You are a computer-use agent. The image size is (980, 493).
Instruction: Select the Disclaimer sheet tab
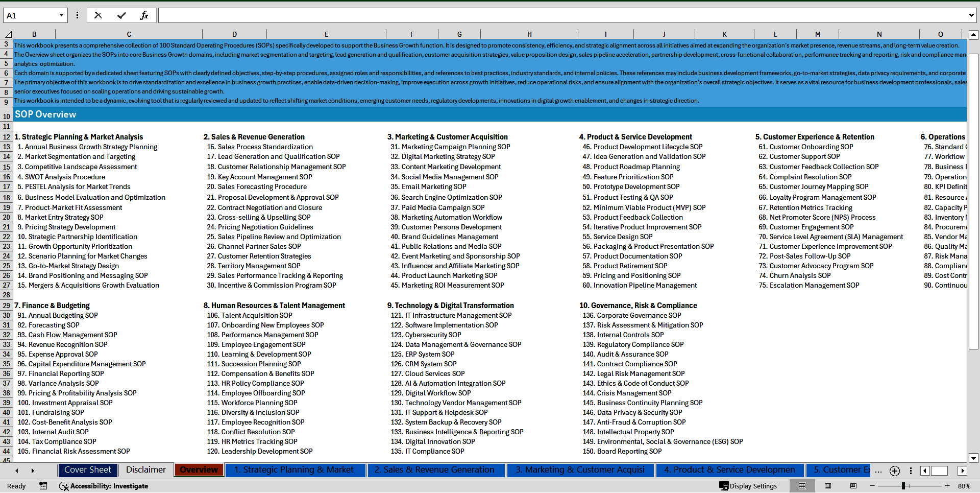pyautogui.click(x=146, y=470)
